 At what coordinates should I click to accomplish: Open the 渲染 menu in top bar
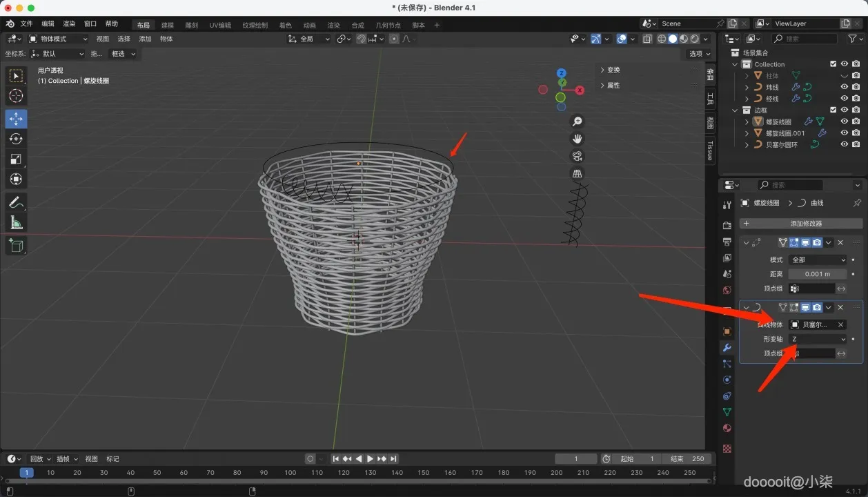click(69, 23)
